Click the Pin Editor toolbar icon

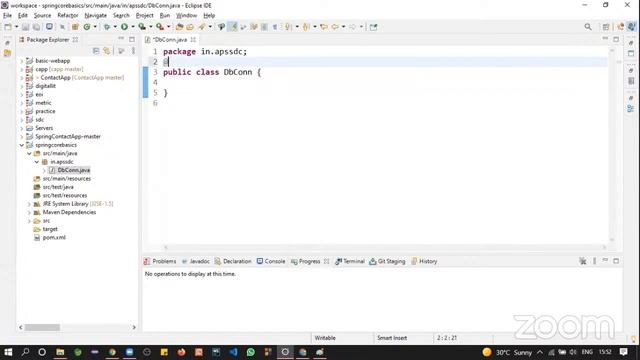click(x=373, y=27)
